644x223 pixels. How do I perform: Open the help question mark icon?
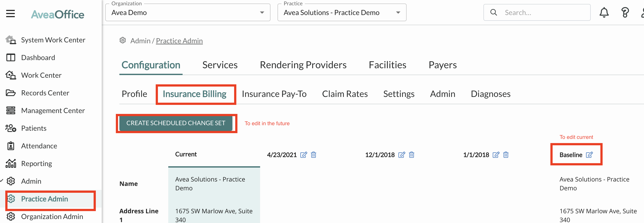(x=625, y=13)
